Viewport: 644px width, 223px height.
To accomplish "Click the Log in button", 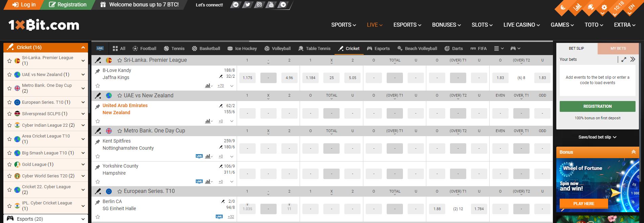I will pos(24,5).
